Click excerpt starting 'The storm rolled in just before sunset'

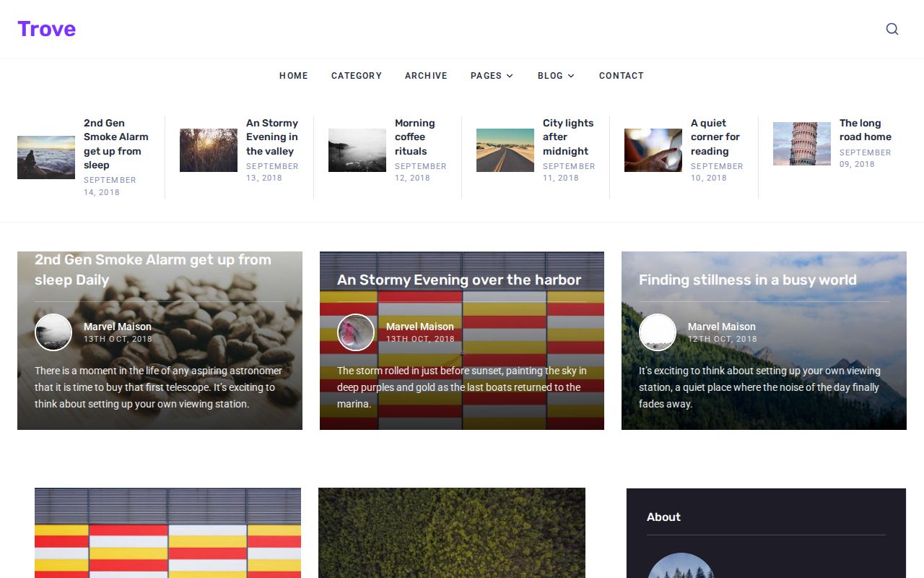462,387
